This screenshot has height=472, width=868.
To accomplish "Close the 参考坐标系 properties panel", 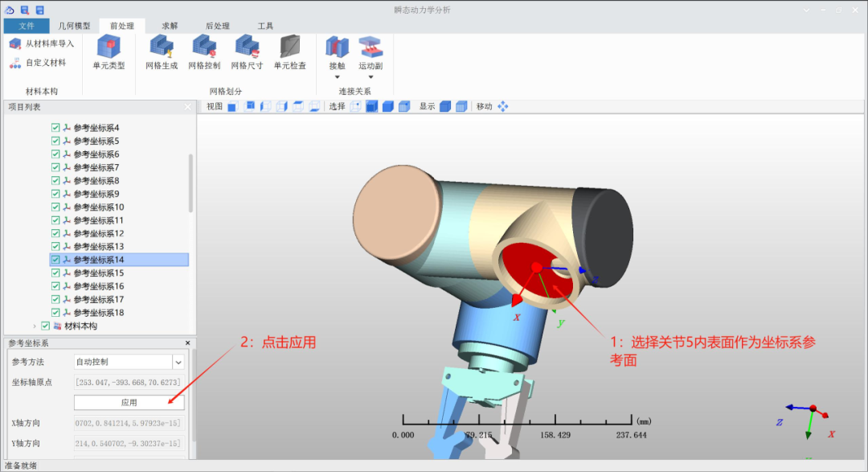I will pos(187,343).
